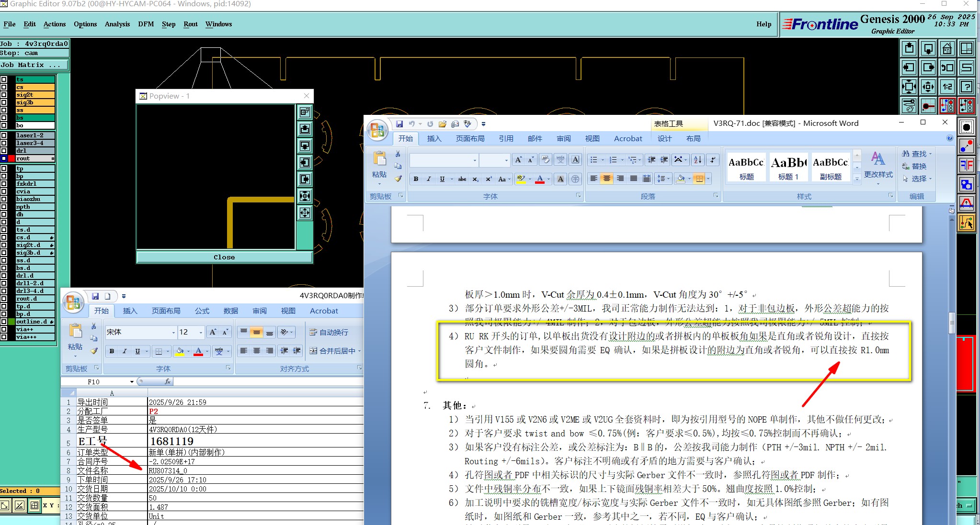Click the question mark help tool icon
The image size is (980, 525).
(967, 87)
